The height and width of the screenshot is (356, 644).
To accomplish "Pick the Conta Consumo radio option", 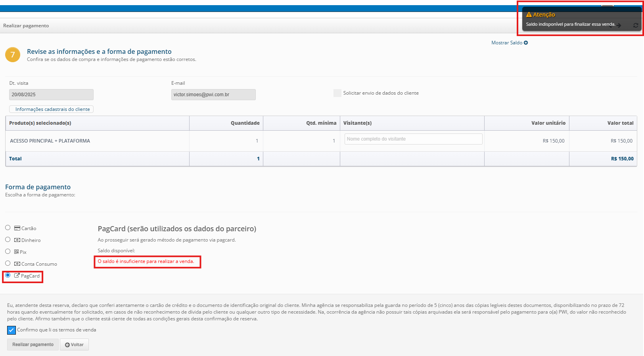I will (x=8, y=263).
